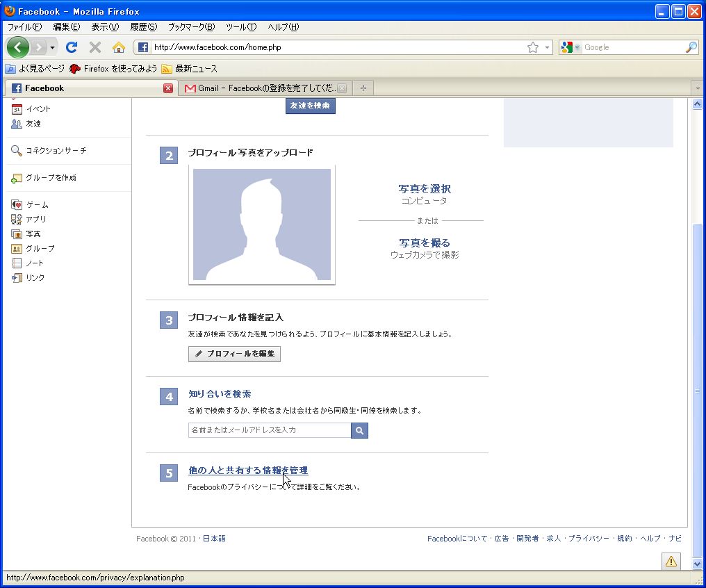The width and height of the screenshot is (706, 588).
Task: Click 写真を撮る webcam link
Action: tap(425, 243)
